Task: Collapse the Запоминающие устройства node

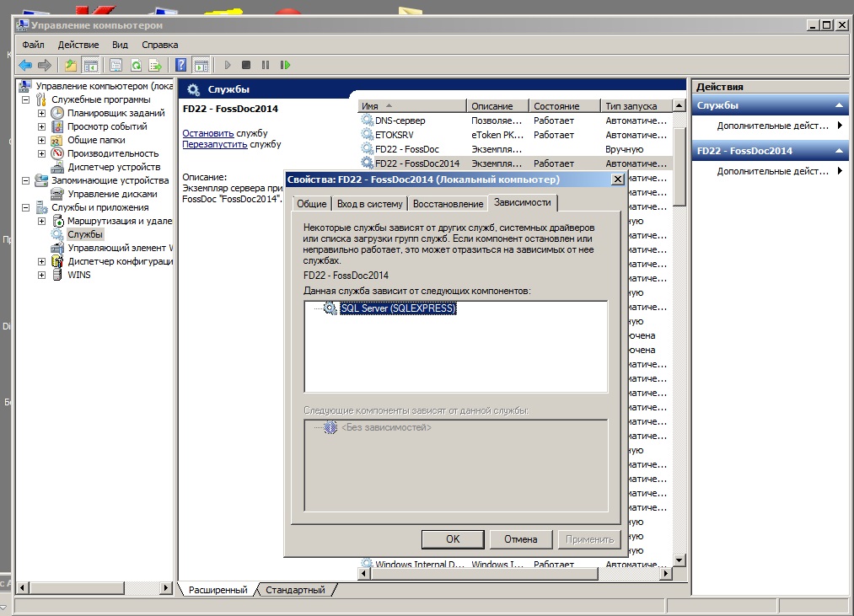Action: click(25, 180)
